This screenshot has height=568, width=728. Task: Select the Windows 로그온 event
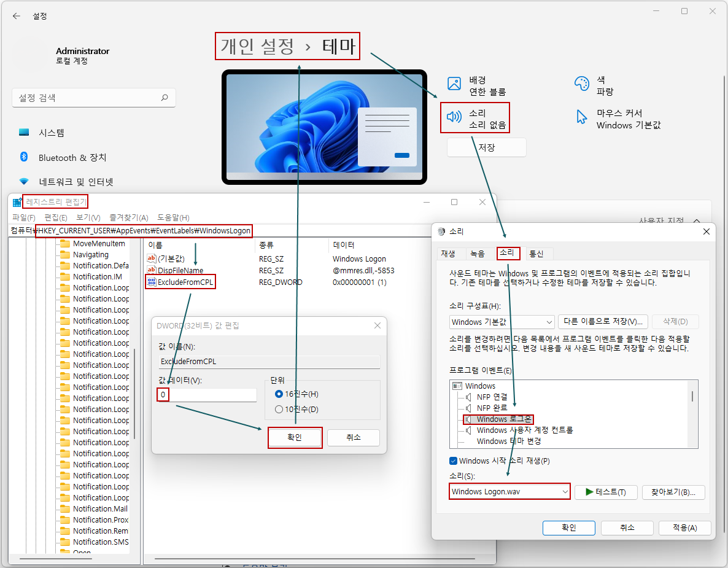tap(504, 419)
